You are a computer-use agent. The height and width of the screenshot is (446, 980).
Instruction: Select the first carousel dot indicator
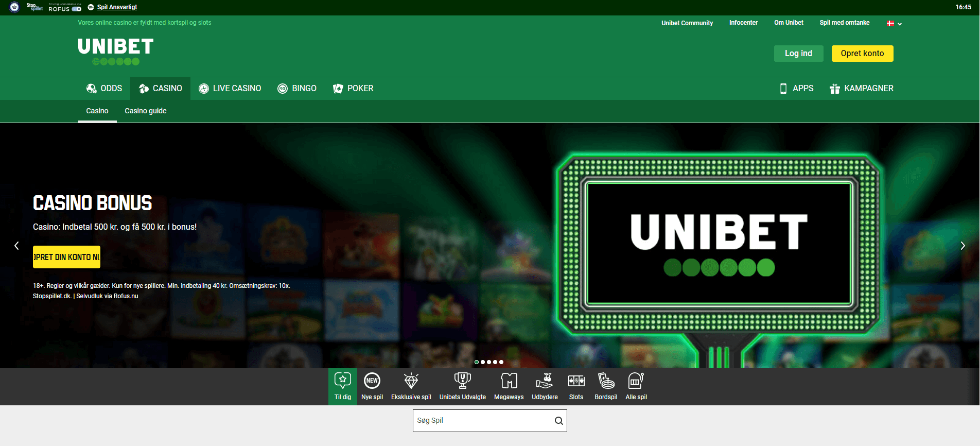click(477, 362)
